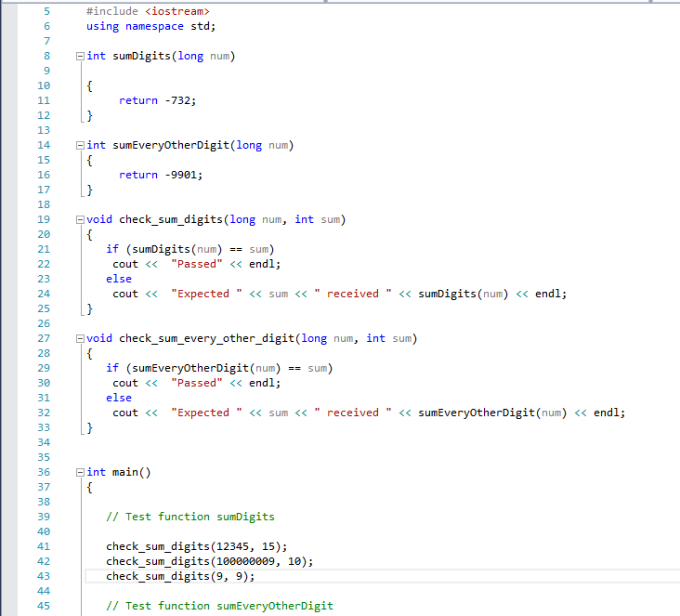Image resolution: width=680 pixels, height=616 pixels.
Task: Collapse the main function block
Action: [x=80, y=472]
